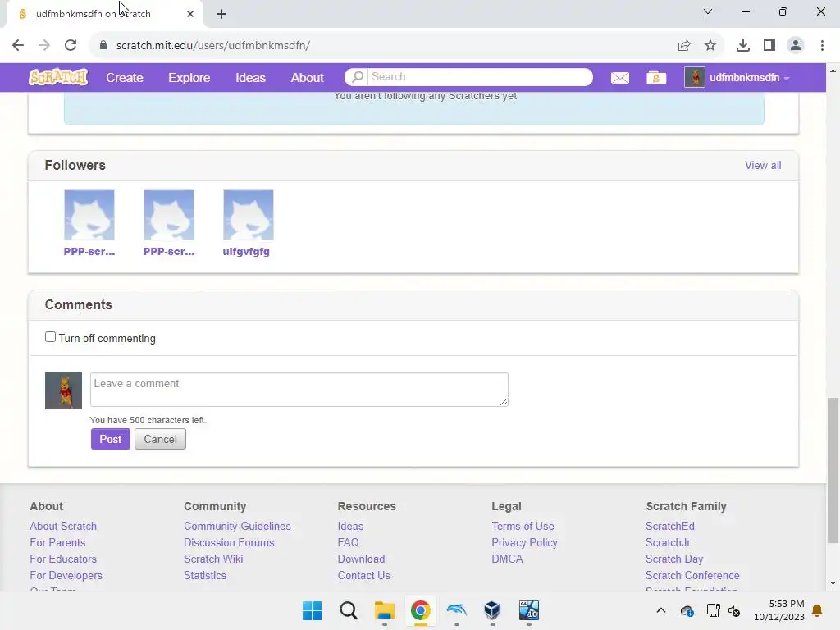The image size is (840, 630).
Task: Click the Cancel comment button
Action: tap(160, 440)
